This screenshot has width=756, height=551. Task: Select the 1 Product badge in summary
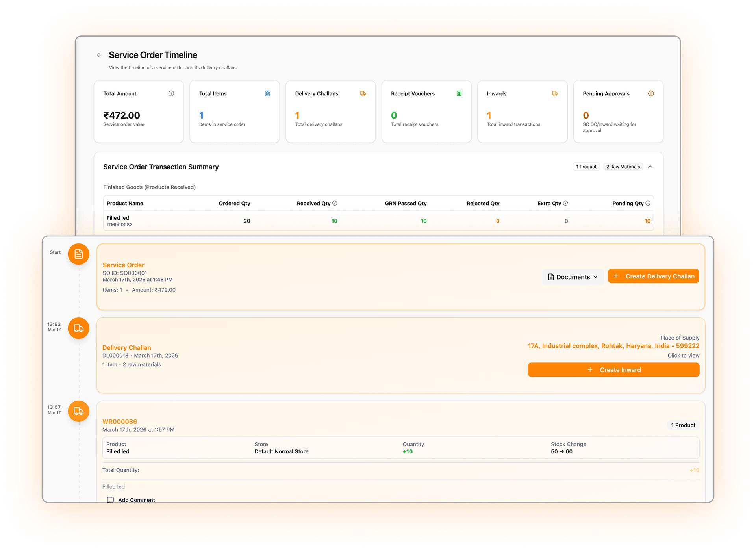click(x=586, y=167)
